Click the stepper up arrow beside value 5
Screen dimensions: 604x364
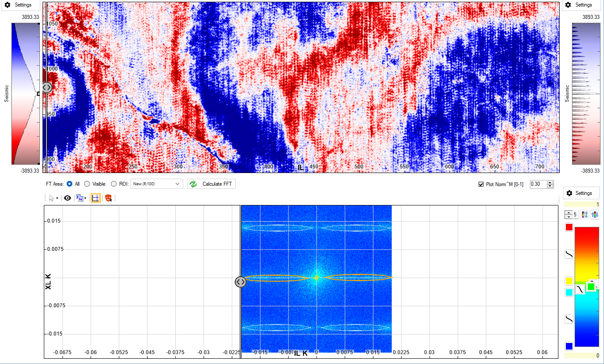[x=568, y=213]
